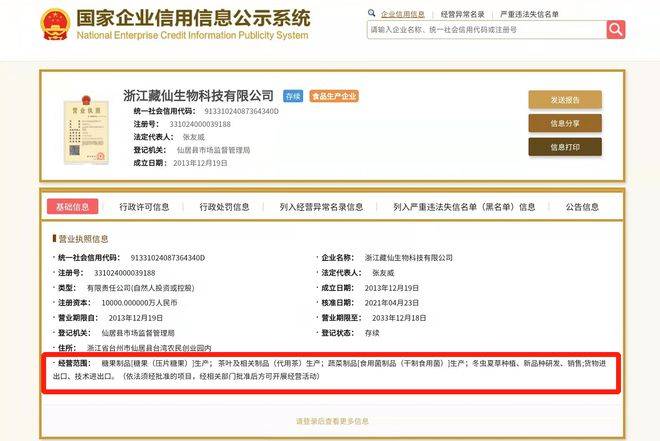This screenshot has height=441, width=660.
Task: Open the 列入严重违法失信名单（黑名单）信息 tab
Action: (x=464, y=207)
